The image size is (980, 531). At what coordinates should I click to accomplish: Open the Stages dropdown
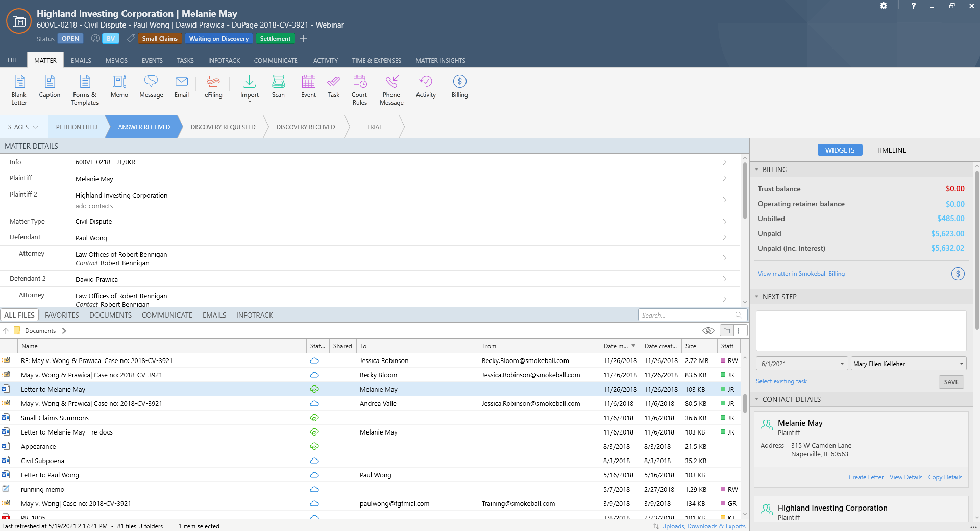coord(23,127)
